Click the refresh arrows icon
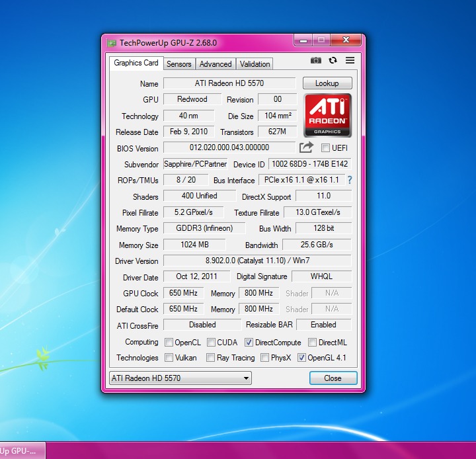Screen dimensions: 476x459 coord(333,60)
